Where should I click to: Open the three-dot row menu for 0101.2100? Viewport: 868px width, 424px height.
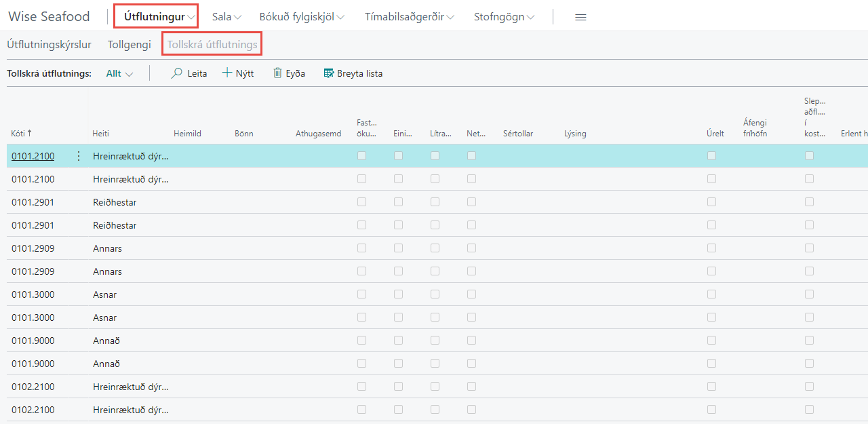tap(78, 156)
